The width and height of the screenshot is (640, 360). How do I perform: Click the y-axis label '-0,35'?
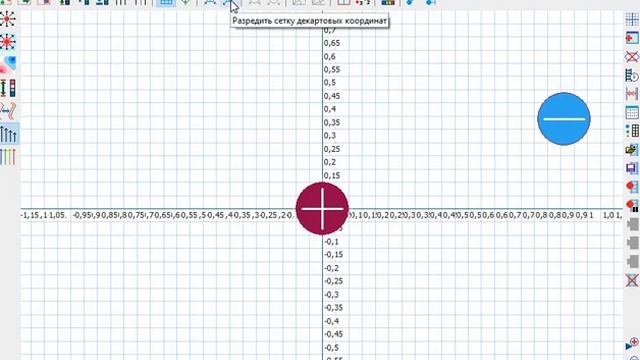tap(333, 308)
